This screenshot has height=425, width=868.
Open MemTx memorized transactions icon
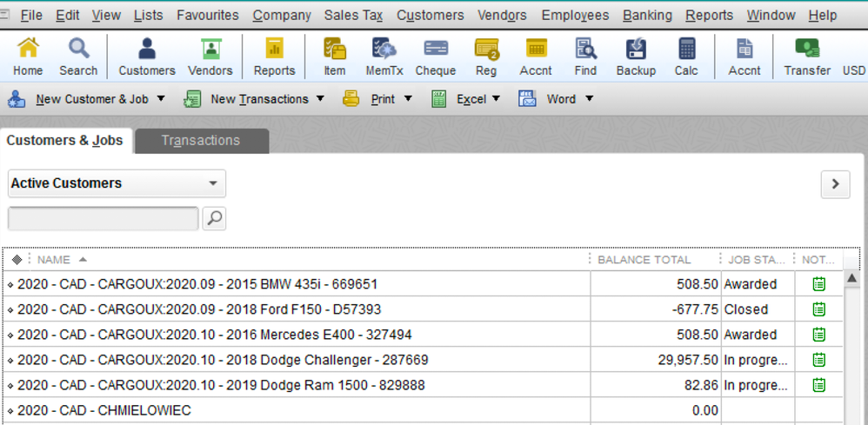[384, 56]
